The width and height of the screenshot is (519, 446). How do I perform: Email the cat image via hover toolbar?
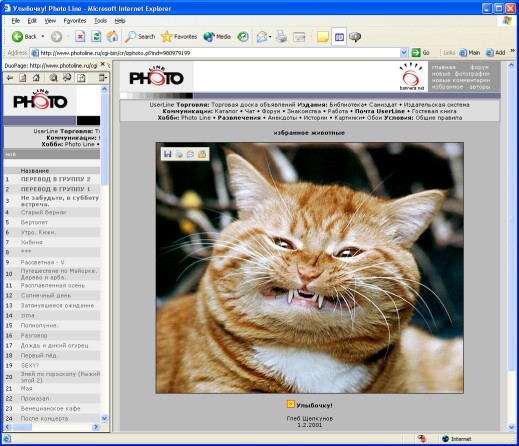pyautogui.click(x=190, y=154)
